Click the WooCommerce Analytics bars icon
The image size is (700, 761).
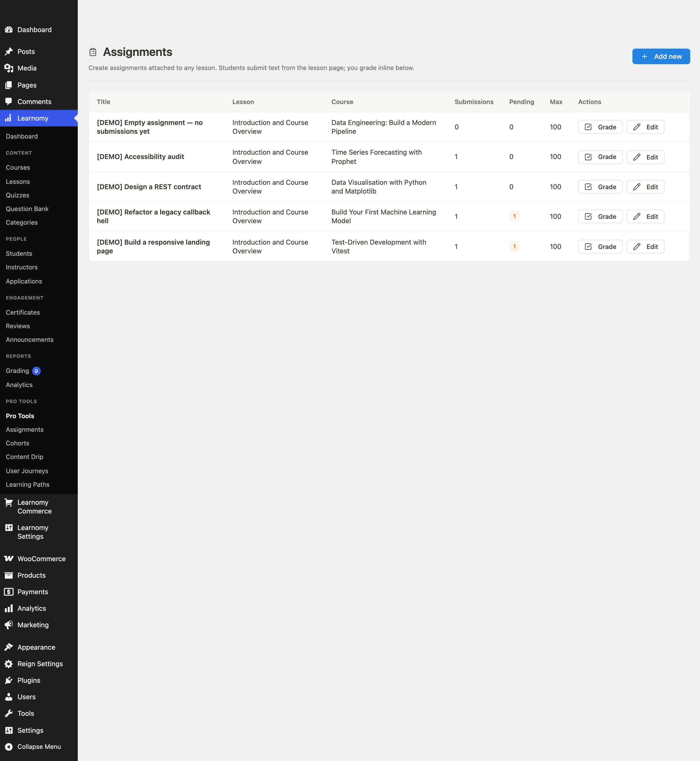click(9, 608)
